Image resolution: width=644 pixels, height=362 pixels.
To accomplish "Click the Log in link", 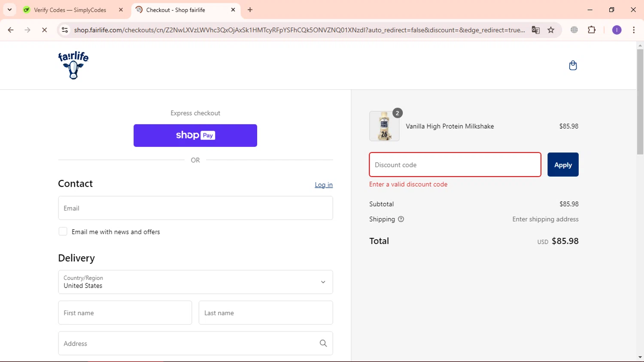I will (324, 185).
